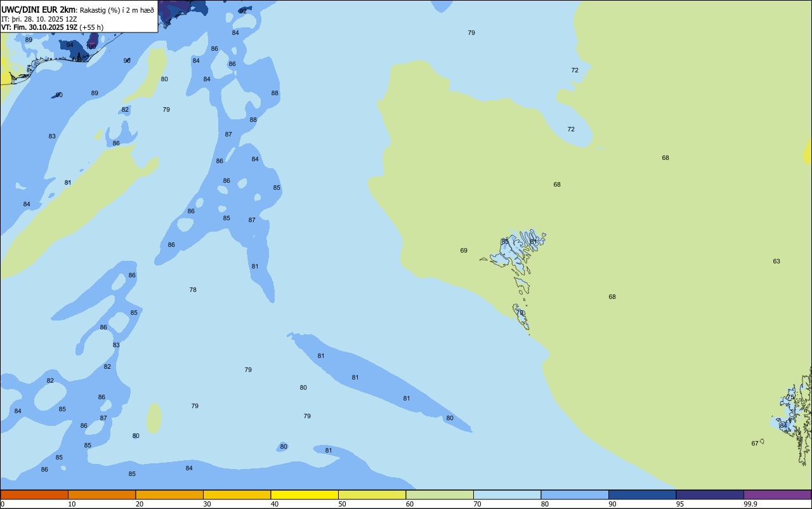
Task: Click the humidity value 100 in the purple area
Action: click(91, 47)
